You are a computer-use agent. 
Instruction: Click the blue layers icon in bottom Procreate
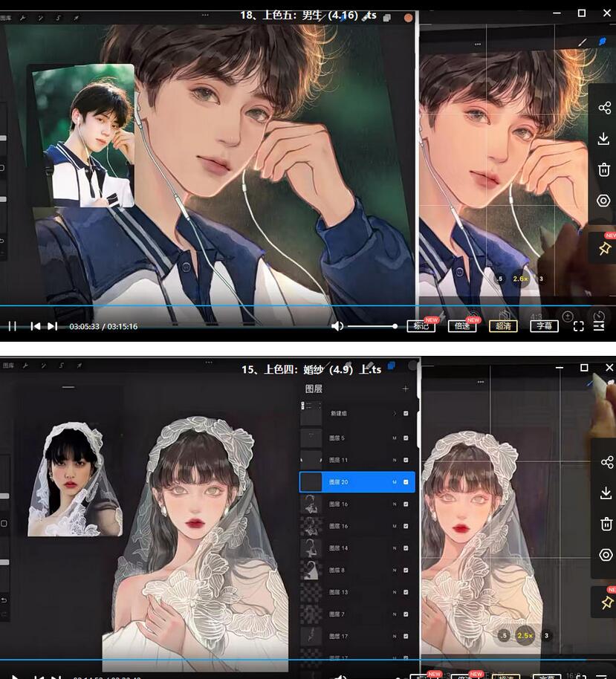click(x=391, y=366)
